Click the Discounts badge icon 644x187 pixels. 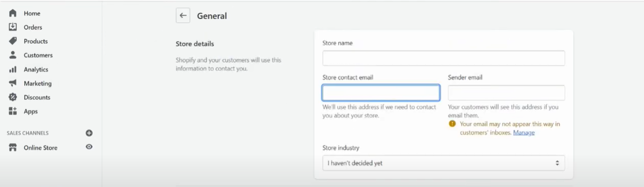(13, 97)
